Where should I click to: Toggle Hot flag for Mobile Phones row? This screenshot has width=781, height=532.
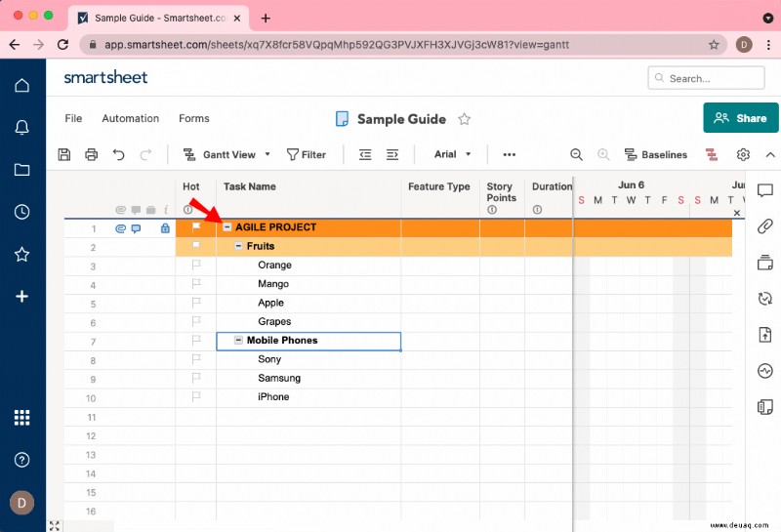click(196, 341)
